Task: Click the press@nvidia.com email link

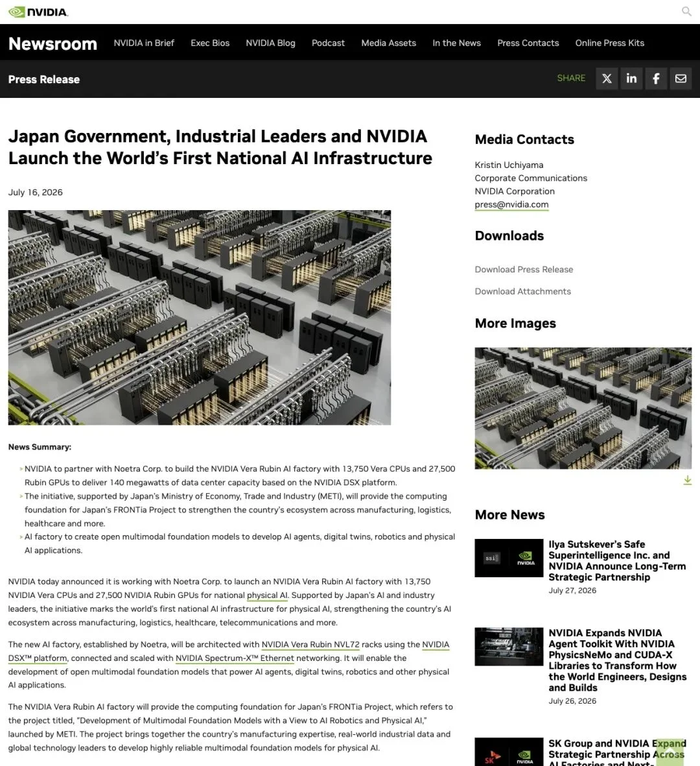Action: point(511,205)
